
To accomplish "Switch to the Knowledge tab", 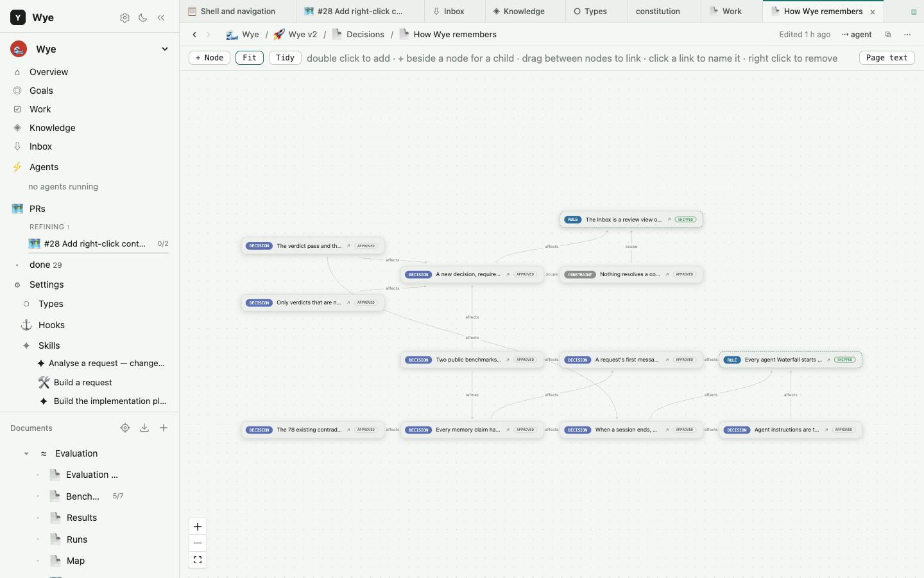I will pyautogui.click(x=524, y=12).
